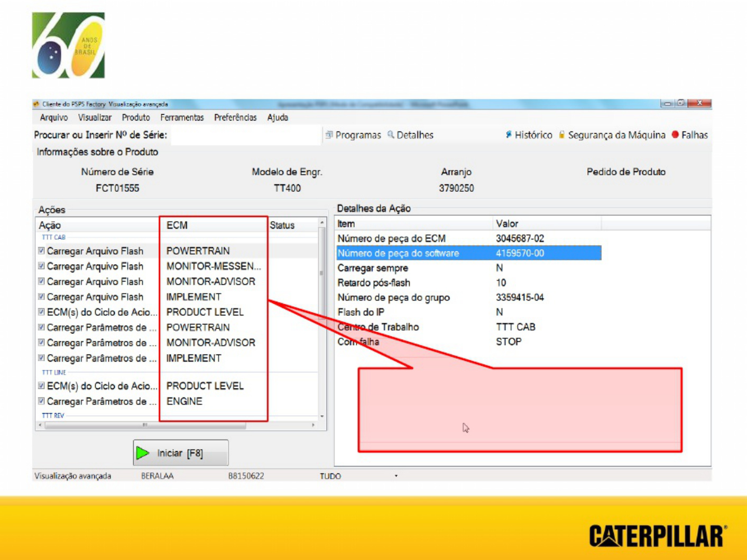Click the serial number search field
The image size is (747, 560).
tap(246, 135)
